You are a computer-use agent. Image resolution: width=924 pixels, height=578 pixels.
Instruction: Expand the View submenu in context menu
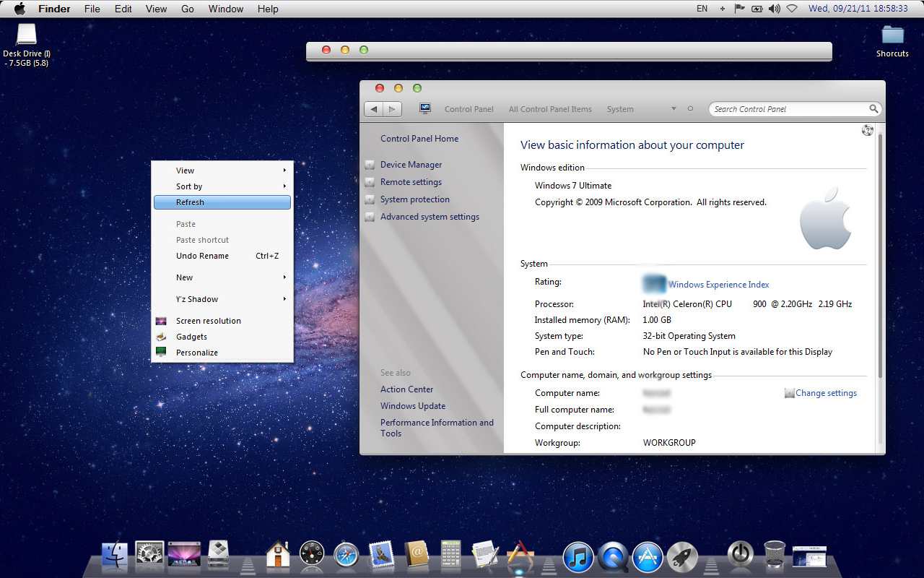pyautogui.click(x=222, y=171)
